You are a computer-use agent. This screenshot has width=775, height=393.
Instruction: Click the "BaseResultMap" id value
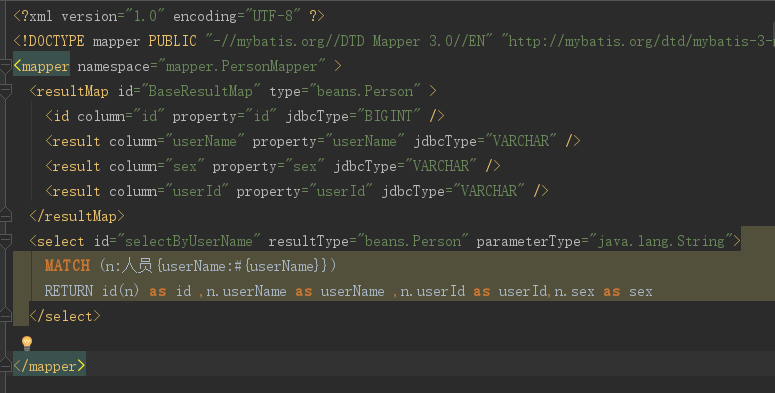(200, 91)
